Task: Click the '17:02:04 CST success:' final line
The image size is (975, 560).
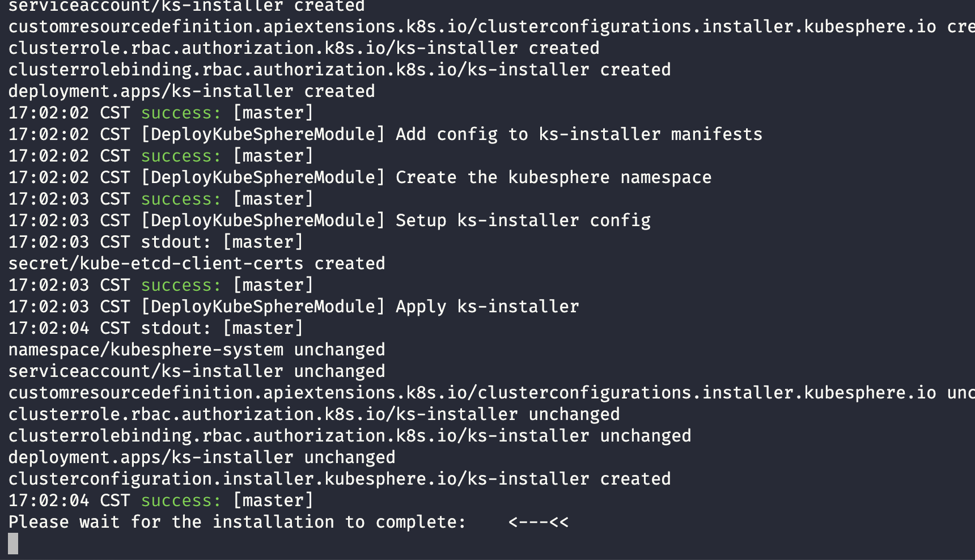Action: (161, 500)
